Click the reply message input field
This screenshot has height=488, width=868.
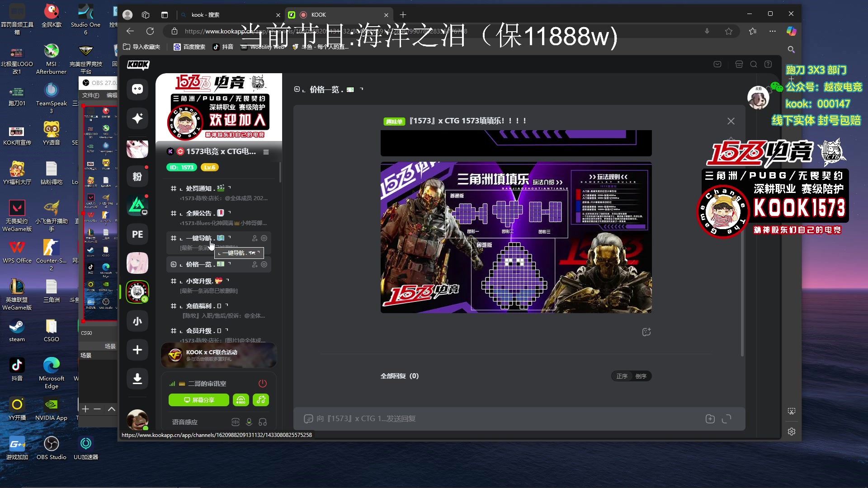497,418
